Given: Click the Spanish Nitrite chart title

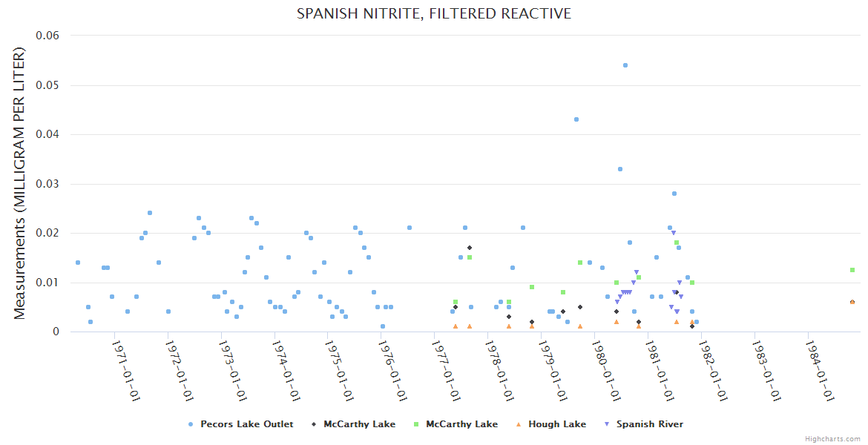Looking at the screenshot, I should (434, 14).
